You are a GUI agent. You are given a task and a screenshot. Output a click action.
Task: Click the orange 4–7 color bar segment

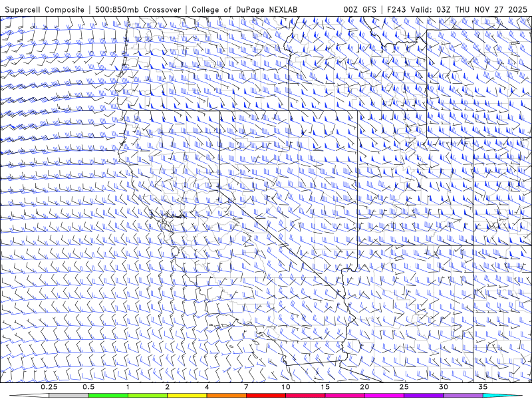point(226,396)
